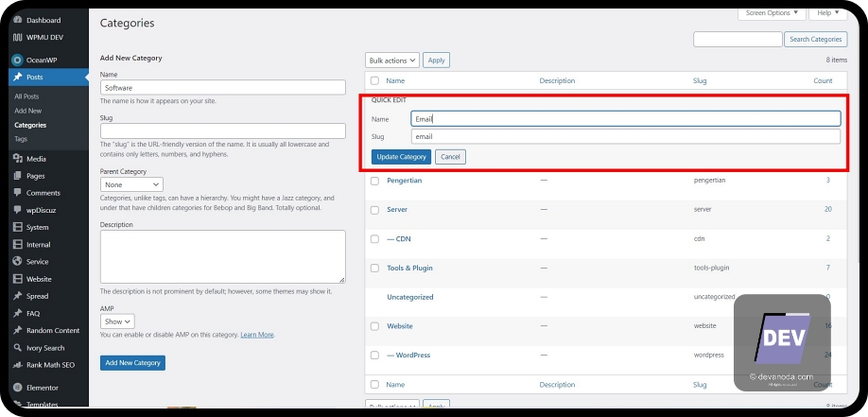Check the Pengertian category checkbox

click(x=374, y=181)
